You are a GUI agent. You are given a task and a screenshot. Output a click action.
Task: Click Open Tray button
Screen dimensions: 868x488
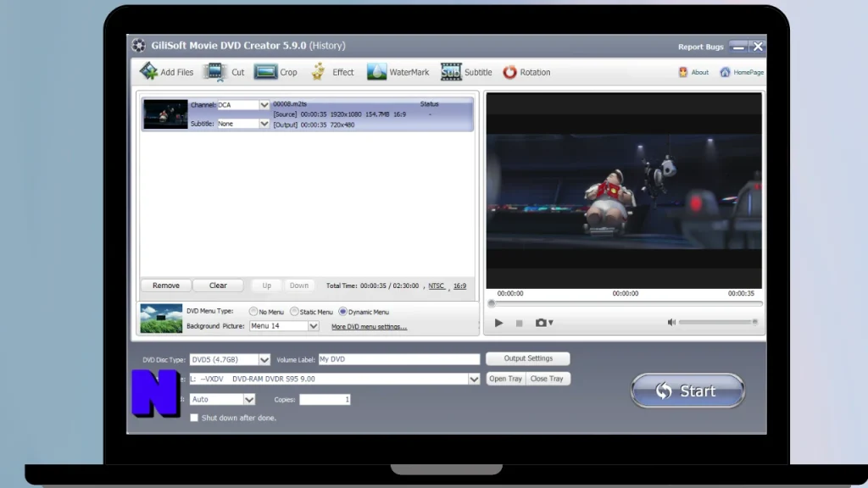505,379
